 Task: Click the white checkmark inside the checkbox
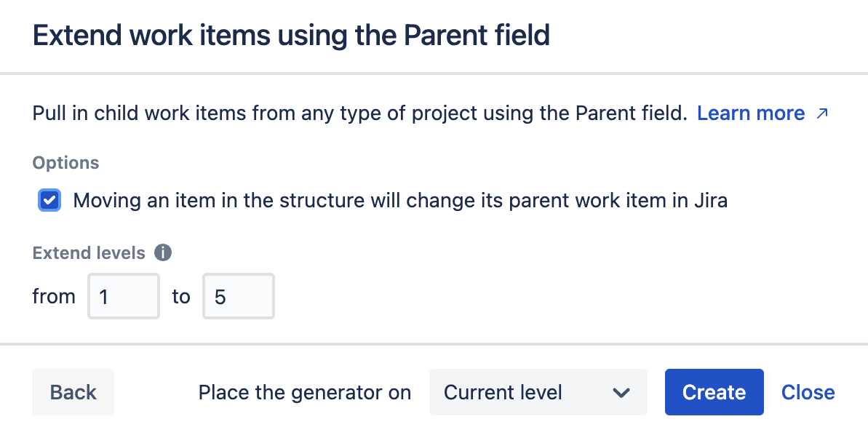click(49, 201)
